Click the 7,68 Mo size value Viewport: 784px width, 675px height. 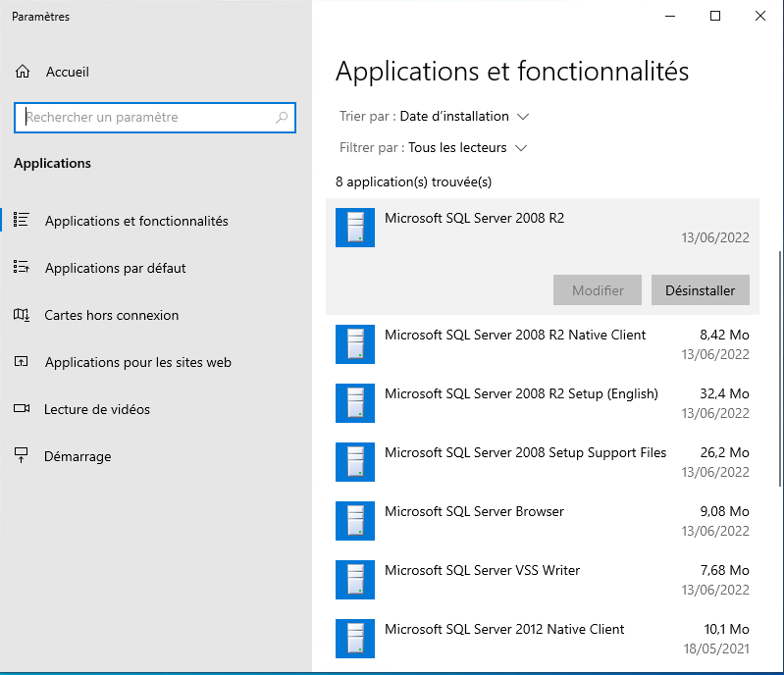[724, 570]
